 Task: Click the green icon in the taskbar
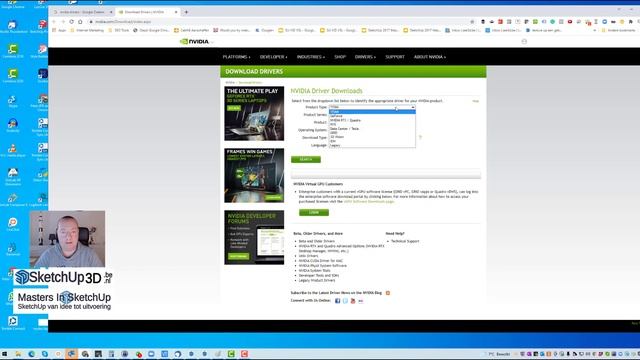231,354
